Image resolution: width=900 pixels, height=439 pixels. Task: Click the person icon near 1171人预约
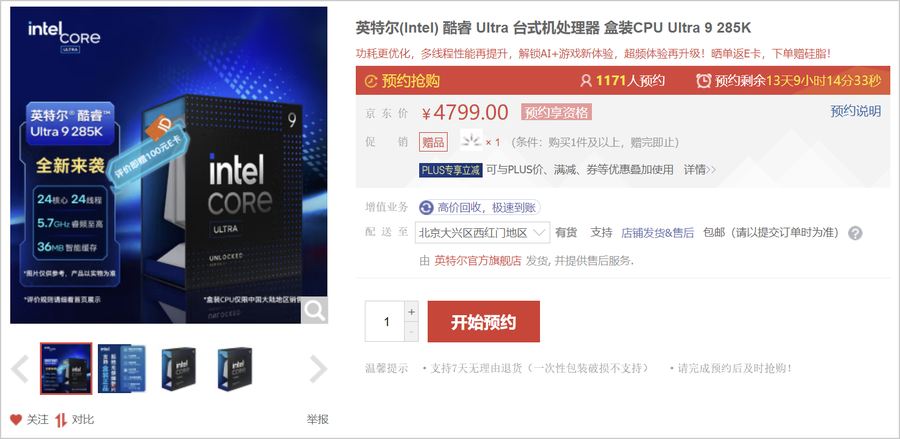point(585,81)
